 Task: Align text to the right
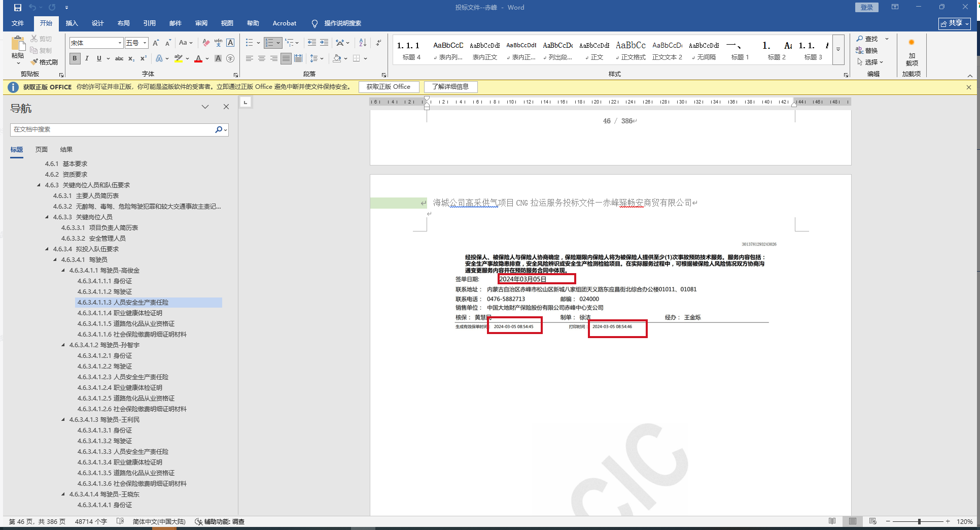coord(274,58)
